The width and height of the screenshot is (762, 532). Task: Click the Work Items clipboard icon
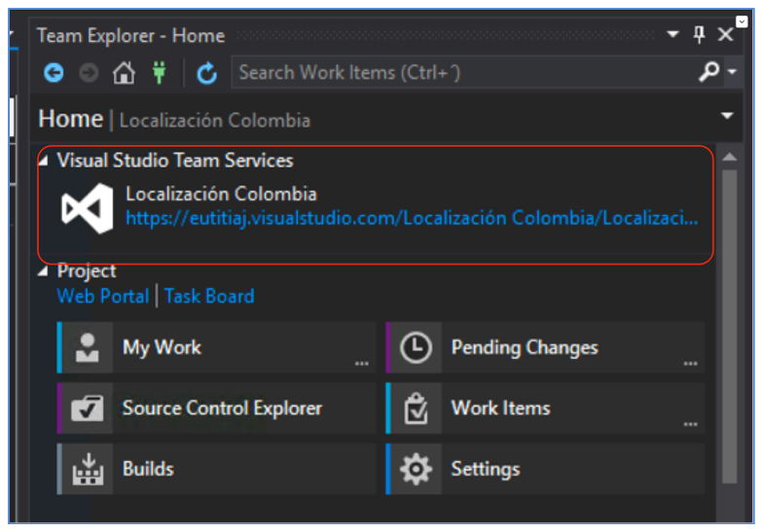416,408
